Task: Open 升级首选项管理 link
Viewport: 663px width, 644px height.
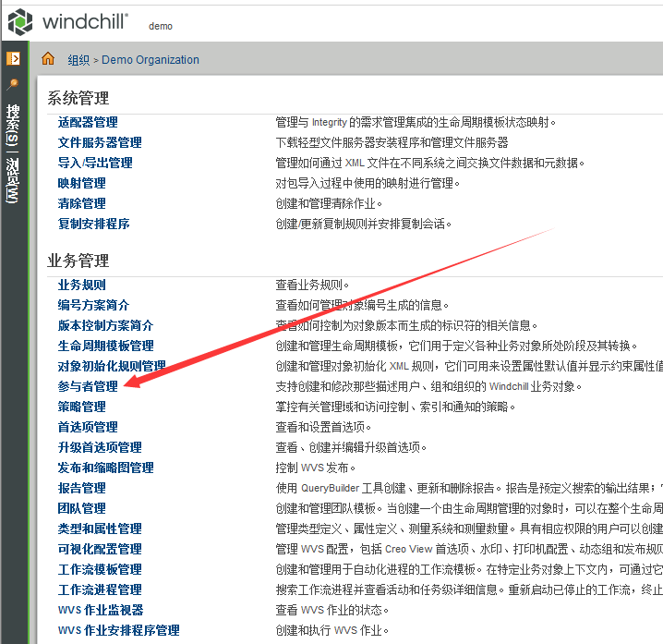Action: pyautogui.click(x=100, y=447)
